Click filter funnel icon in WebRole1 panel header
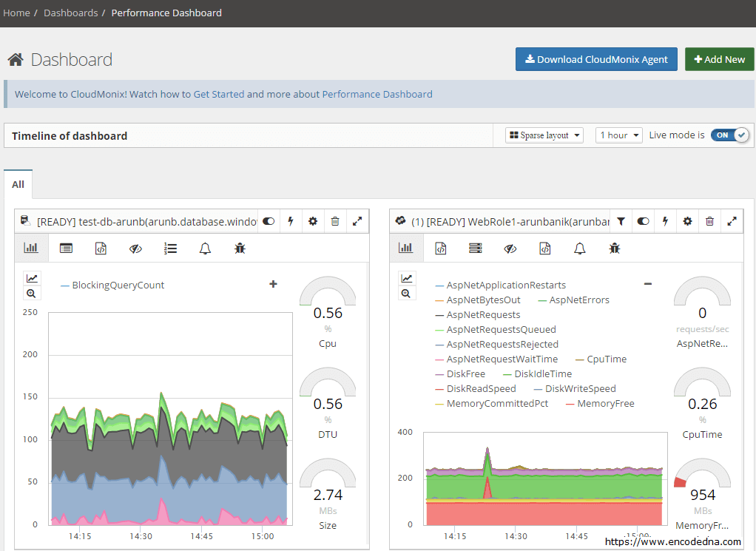Screen dimensions: 756x551 click(x=621, y=221)
